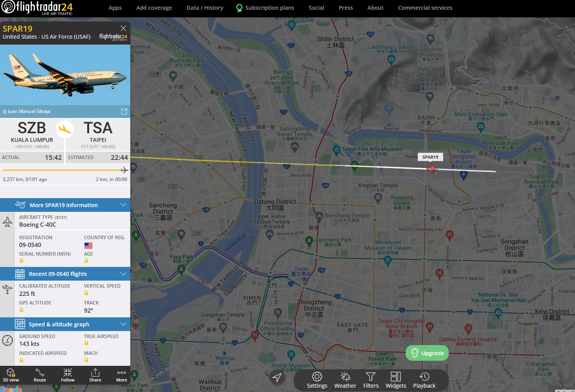Open the Weather layer options
The height and width of the screenshot is (392, 575).
click(x=345, y=380)
